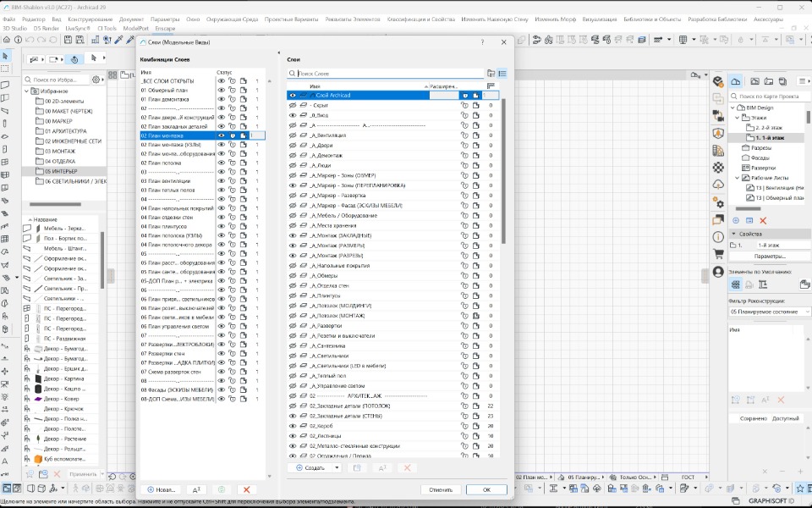Viewport: 812px width, 508px height.
Task: Click Отменить button
Action: 440,489
